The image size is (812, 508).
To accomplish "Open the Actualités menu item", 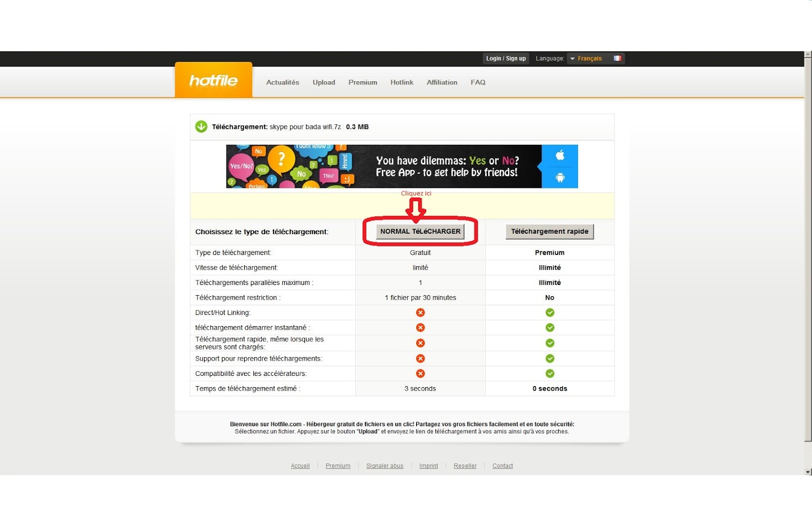I will (x=283, y=82).
